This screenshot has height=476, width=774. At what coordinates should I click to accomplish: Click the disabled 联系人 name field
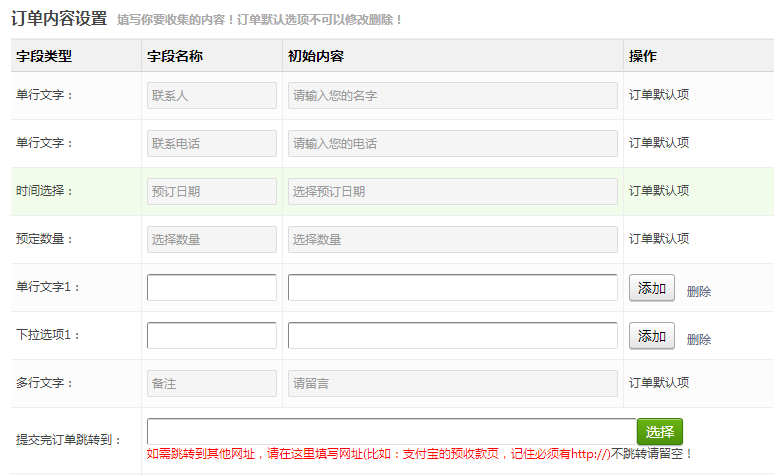click(212, 96)
